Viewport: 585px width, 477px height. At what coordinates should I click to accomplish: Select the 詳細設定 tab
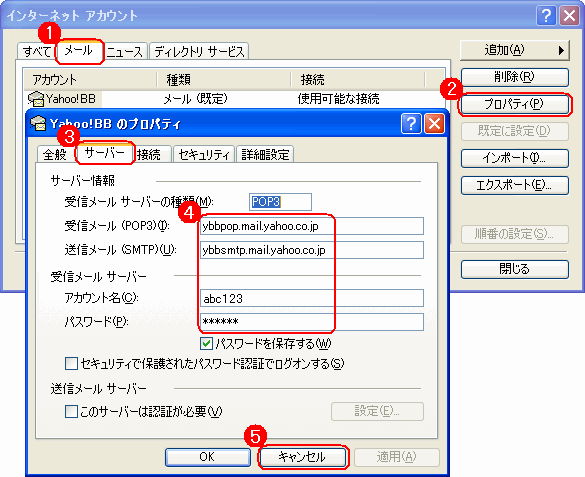(265, 154)
